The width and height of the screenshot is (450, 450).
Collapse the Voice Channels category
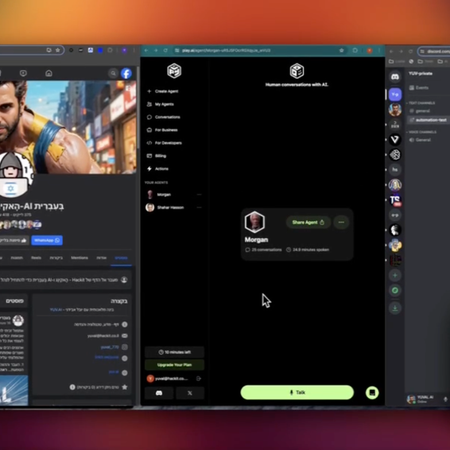coord(422,132)
